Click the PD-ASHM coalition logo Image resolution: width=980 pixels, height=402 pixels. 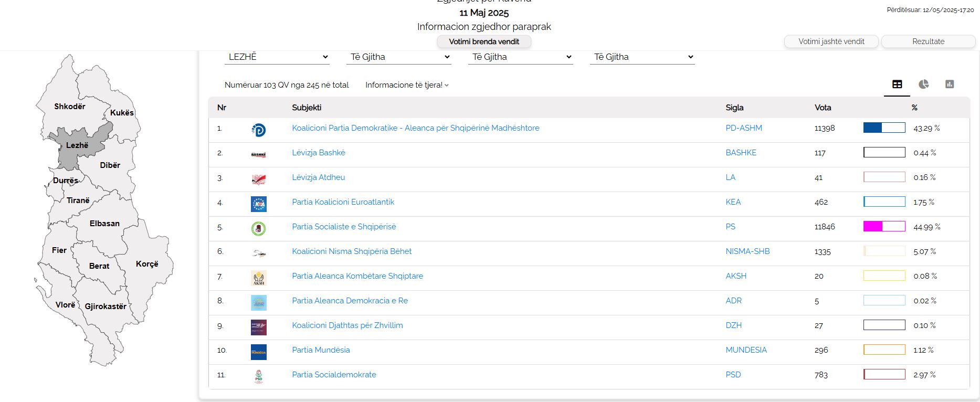[258, 130]
